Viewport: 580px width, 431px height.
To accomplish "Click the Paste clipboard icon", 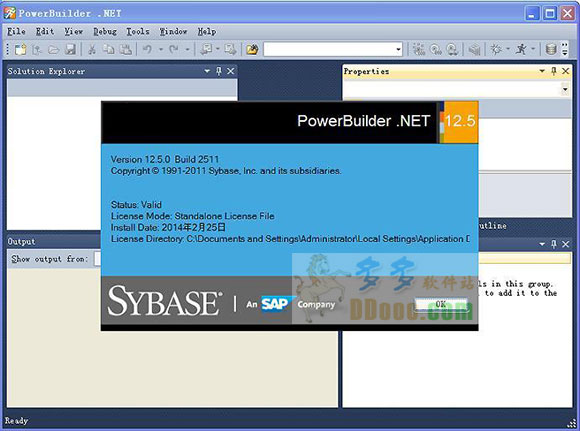I will [126, 49].
